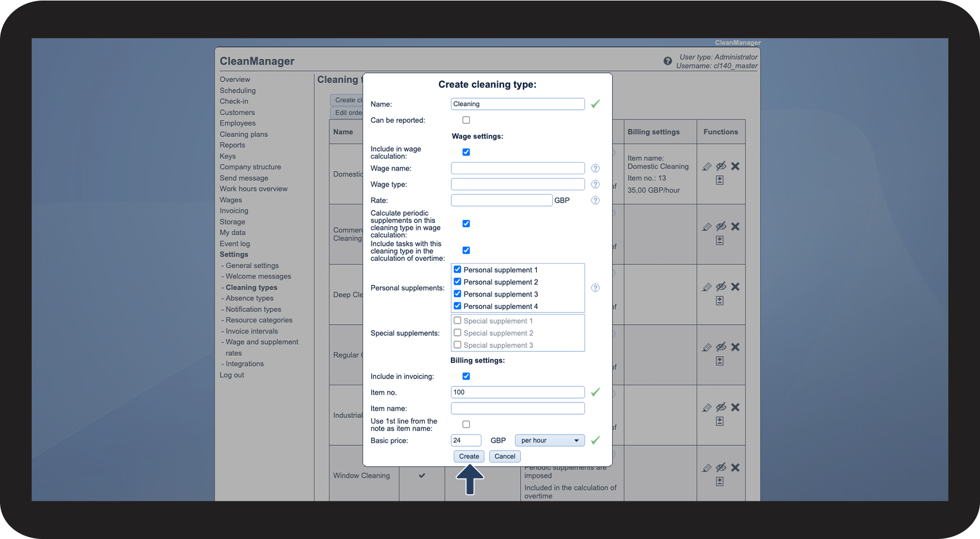Open Integrations settings link
The image size is (980, 539).
(245, 364)
